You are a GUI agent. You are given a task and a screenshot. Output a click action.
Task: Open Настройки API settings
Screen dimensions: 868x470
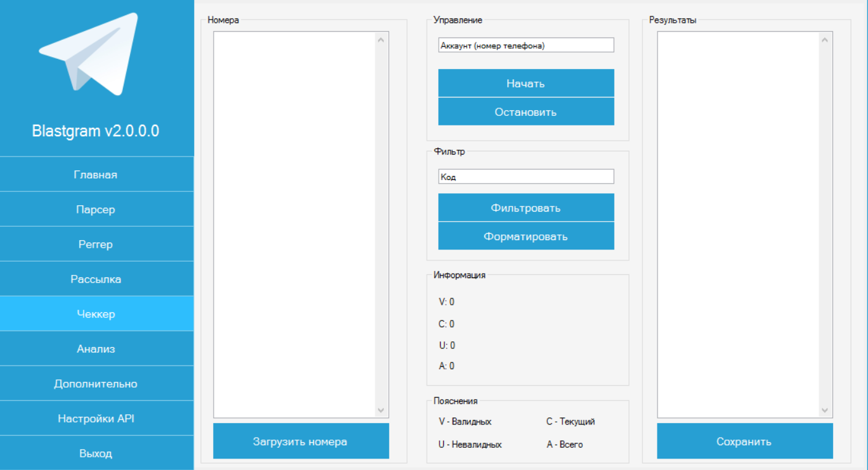(x=96, y=419)
